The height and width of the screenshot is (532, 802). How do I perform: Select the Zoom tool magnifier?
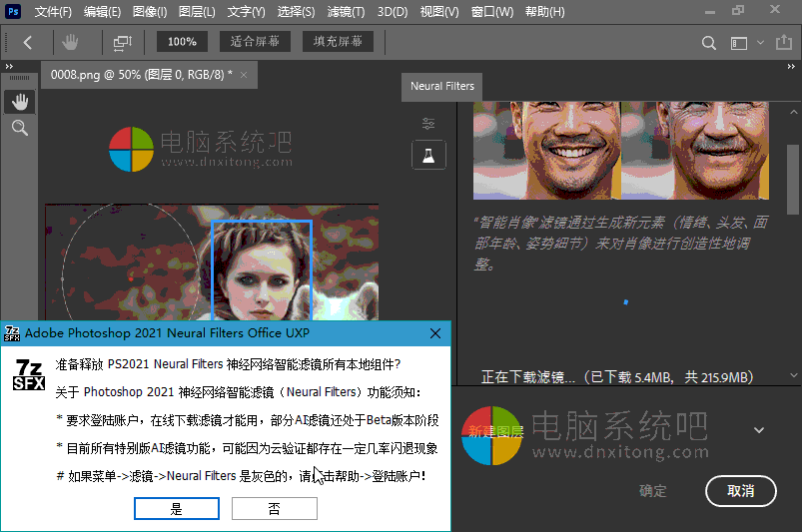tap(19, 128)
